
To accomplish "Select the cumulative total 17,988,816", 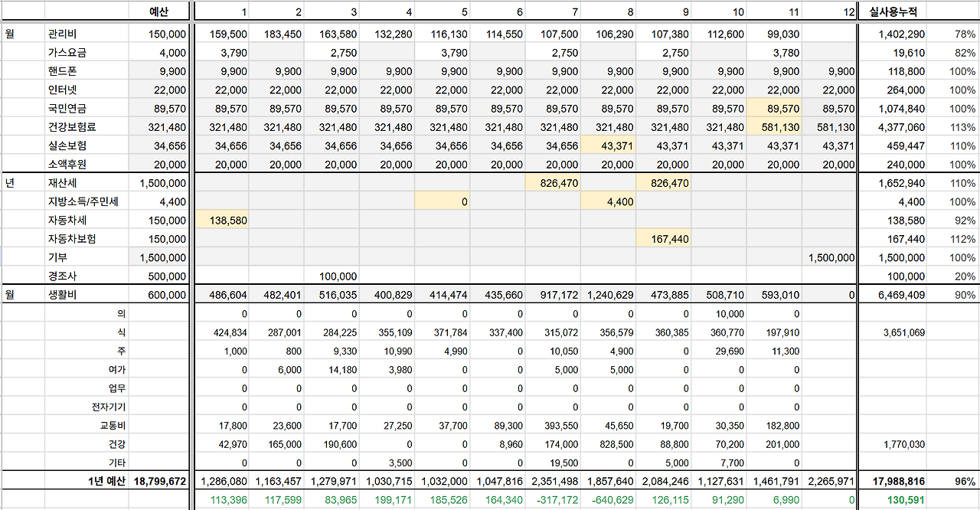I will coord(898,482).
